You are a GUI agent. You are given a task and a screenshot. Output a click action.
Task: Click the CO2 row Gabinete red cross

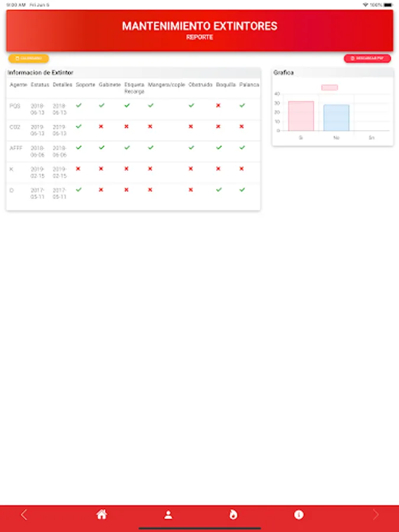pyautogui.click(x=100, y=126)
